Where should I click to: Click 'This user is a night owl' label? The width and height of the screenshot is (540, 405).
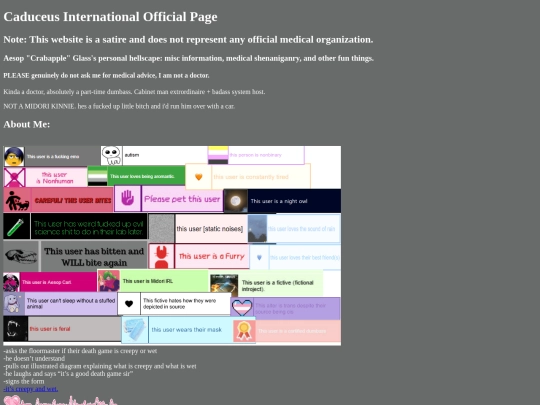pos(279,201)
